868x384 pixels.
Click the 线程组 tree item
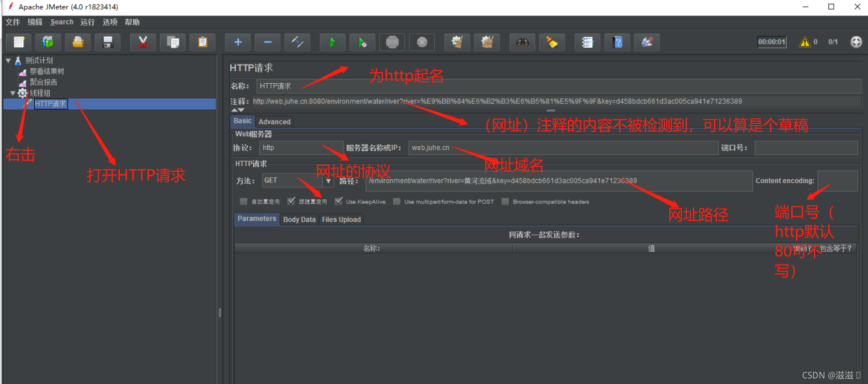tap(40, 93)
